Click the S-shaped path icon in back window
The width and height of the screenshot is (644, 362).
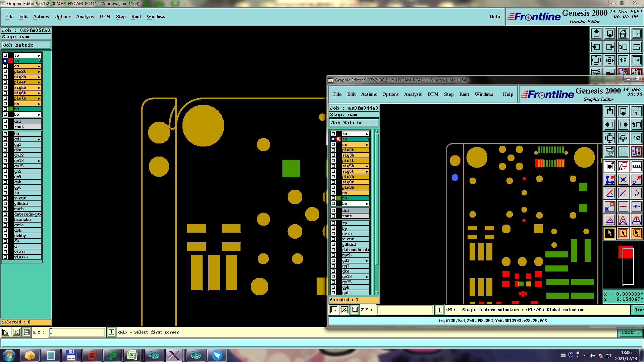637,47
